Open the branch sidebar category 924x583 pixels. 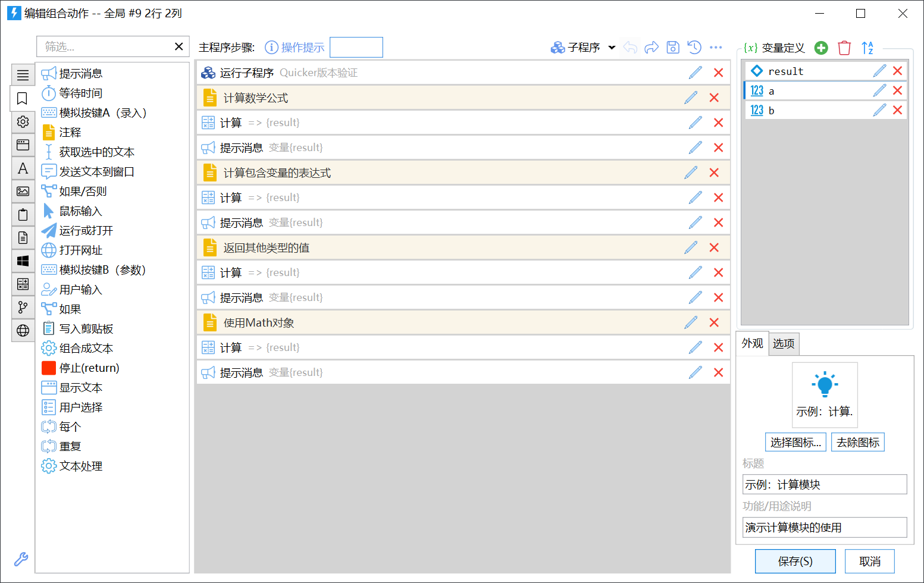point(23,307)
